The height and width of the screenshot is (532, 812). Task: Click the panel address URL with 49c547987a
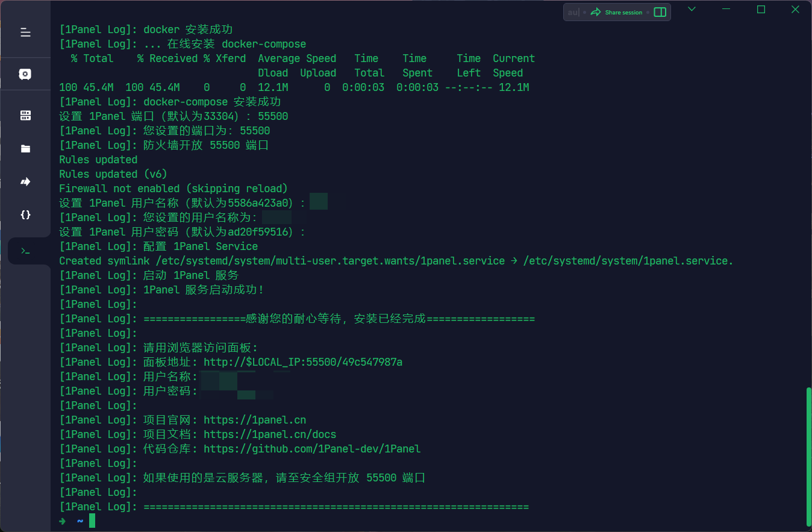(303, 362)
